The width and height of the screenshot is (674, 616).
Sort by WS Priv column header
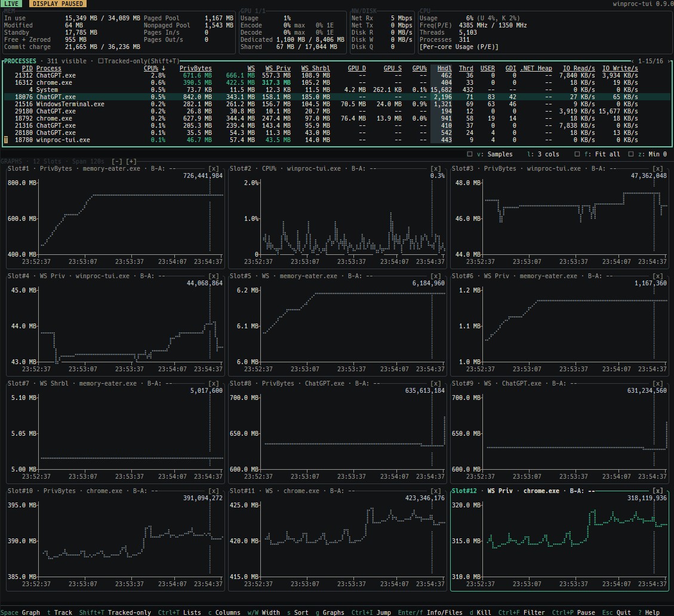278,69
